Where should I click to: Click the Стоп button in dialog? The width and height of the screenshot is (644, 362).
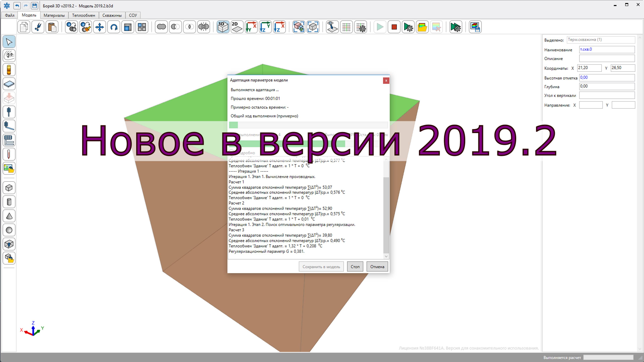[355, 267]
